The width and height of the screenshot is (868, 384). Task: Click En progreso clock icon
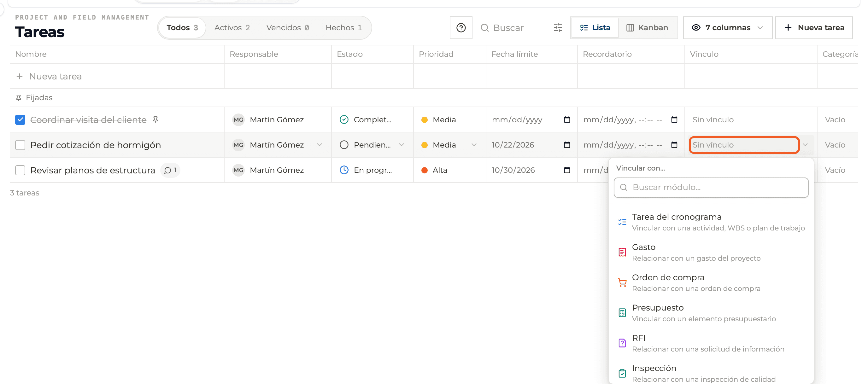coord(344,170)
